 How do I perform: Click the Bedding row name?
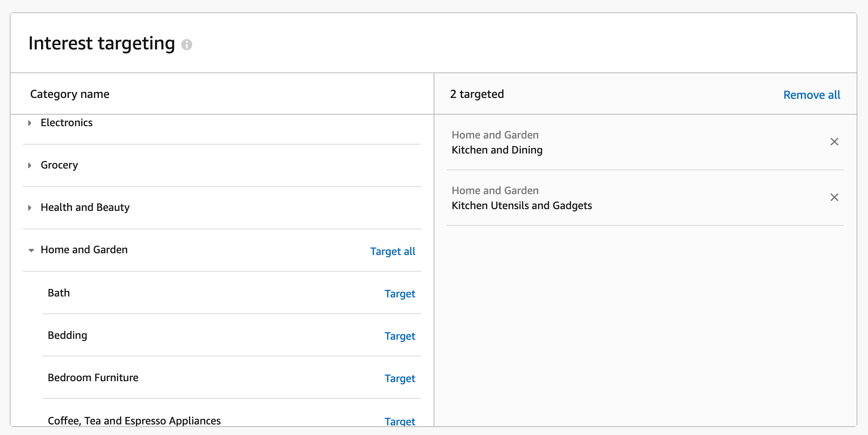pyautogui.click(x=68, y=335)
